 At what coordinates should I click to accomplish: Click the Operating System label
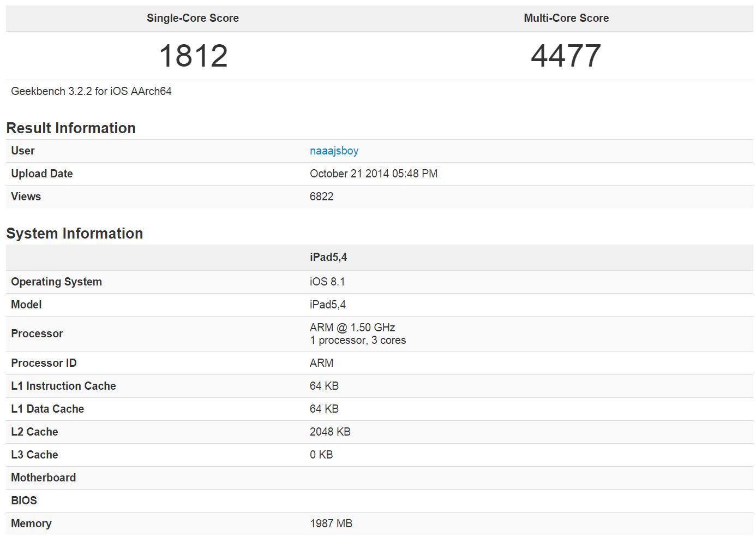(56, 282)
